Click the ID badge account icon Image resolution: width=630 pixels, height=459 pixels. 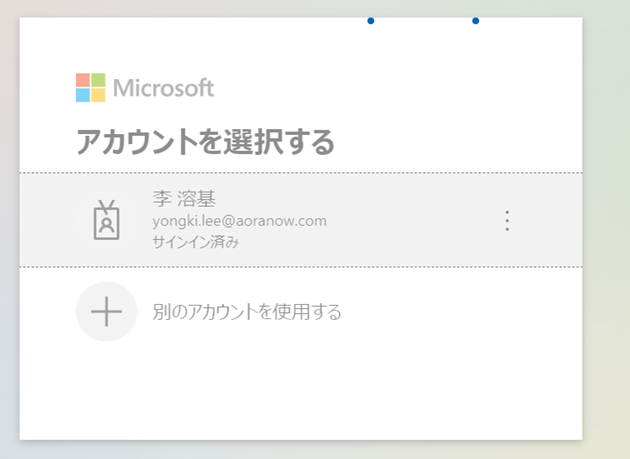(106, 220)
